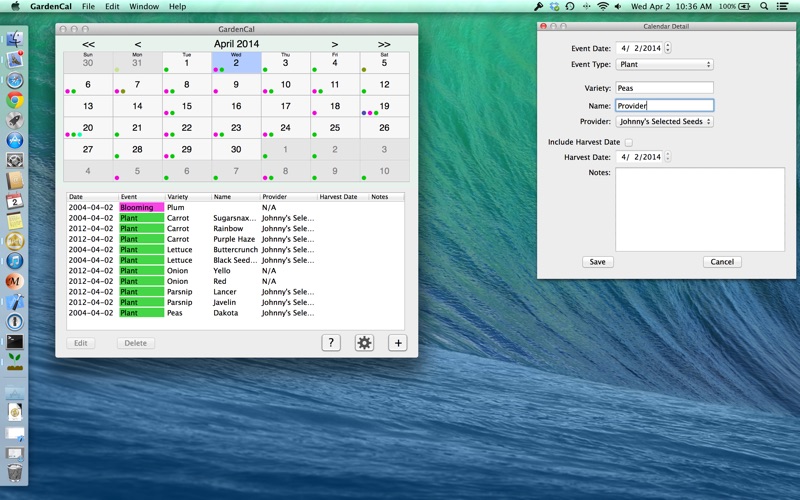Launch Safari from the dock
Viewport: 800px width, 500px height.
tap(15, 80)
